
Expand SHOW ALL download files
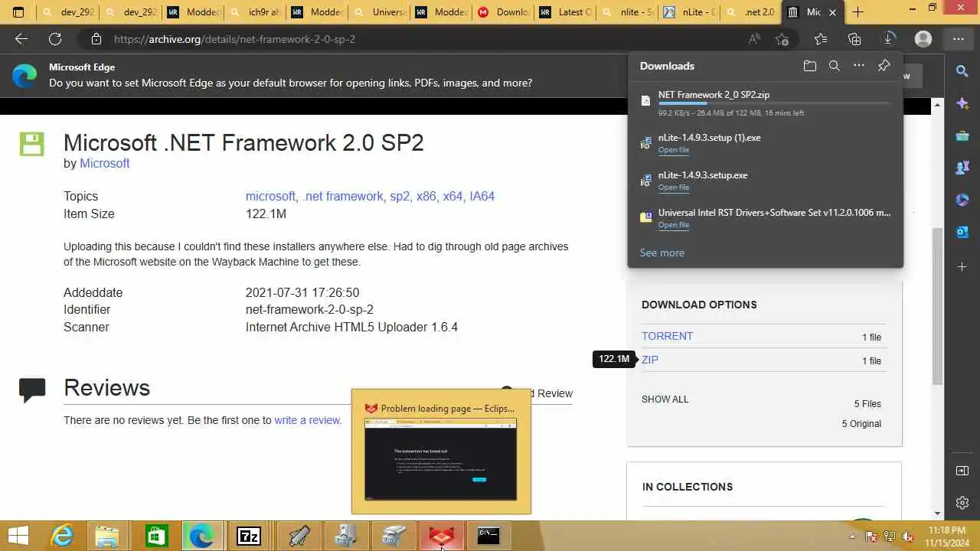tap(665, 399)
